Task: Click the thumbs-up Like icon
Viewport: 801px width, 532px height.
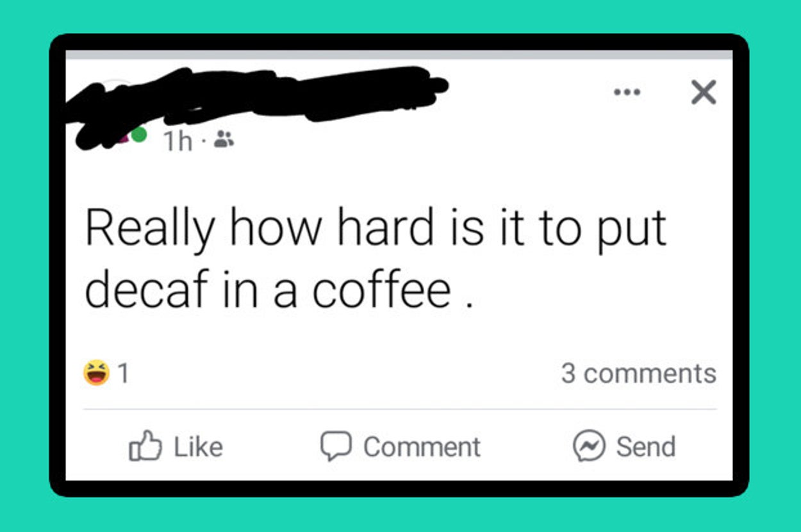Action: (x=145, y=447)
